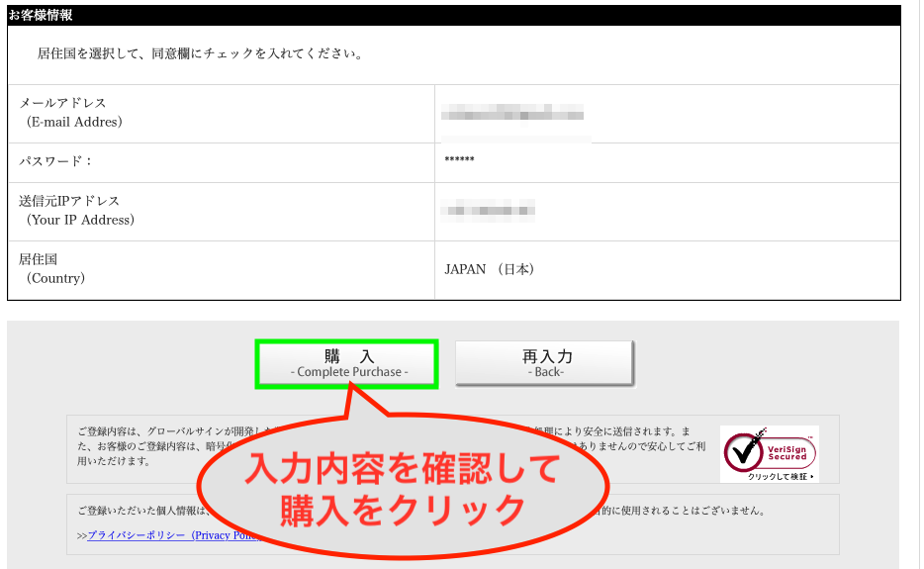924x569 pixels.
Task: Open the プライバシーポリシー Privacy Policy link
Action: [173, 535]
